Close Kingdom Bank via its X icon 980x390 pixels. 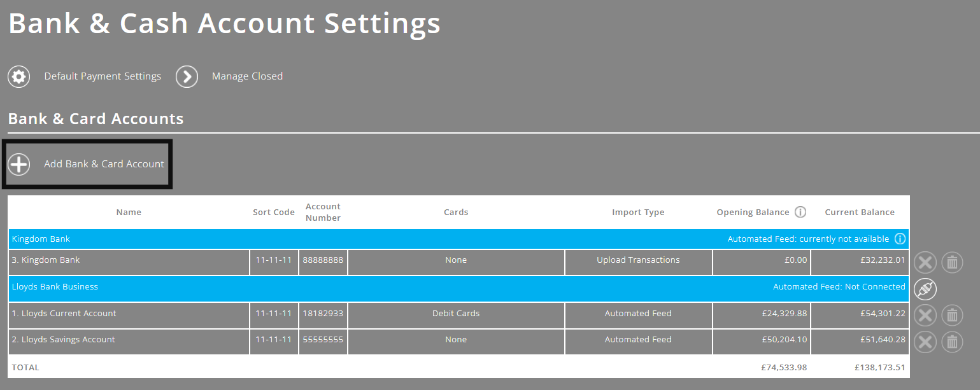pos(925,262)
